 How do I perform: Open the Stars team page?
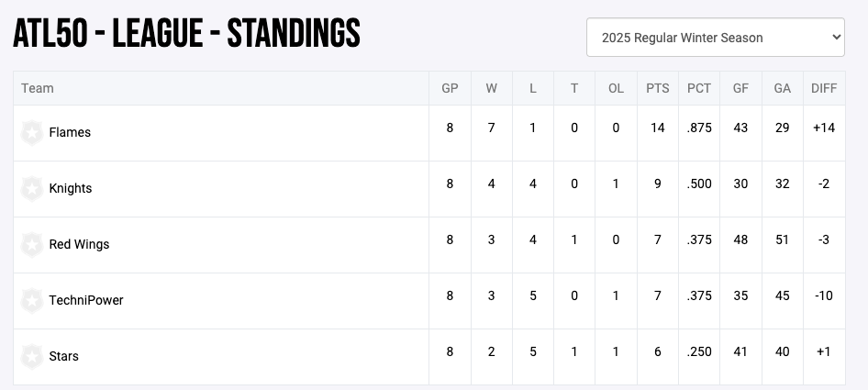64,357
